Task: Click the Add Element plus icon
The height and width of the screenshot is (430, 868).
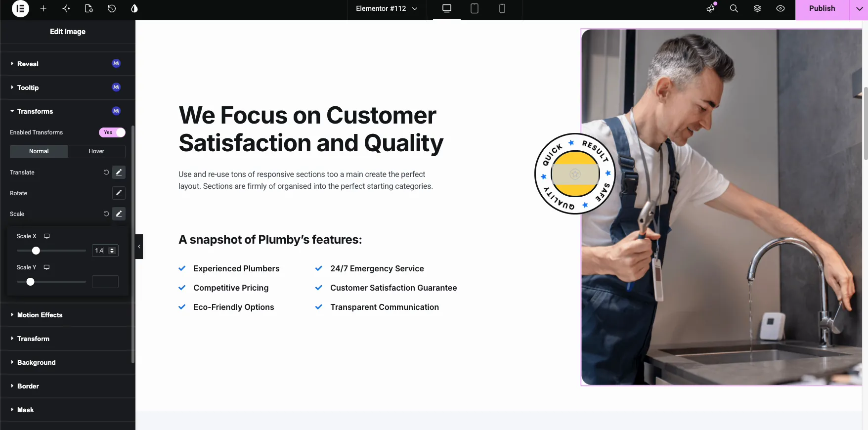Action: [43, 8]
